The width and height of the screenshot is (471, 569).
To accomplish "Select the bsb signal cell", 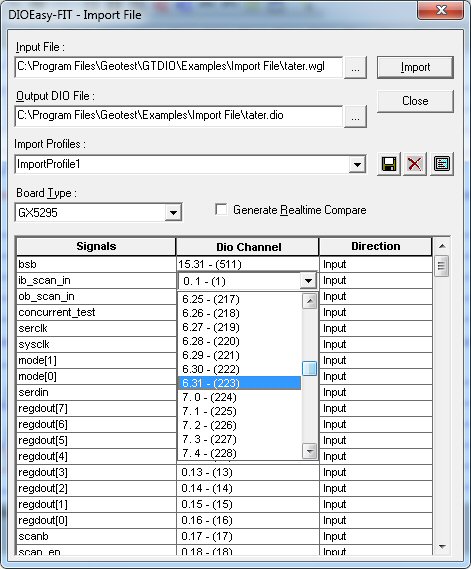I will click(96, 264).
